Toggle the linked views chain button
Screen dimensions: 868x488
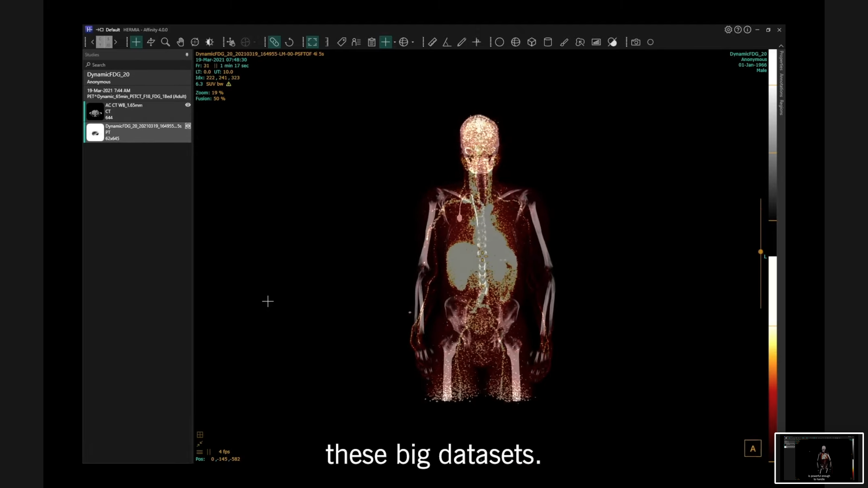274,42
